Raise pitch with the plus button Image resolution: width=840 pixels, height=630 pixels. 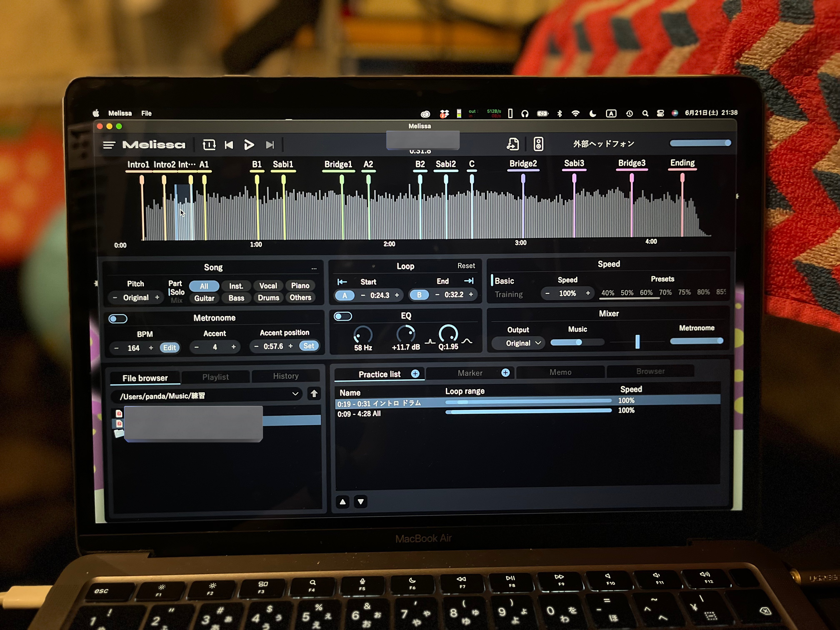pyautogui.click(x=157, y=297)
